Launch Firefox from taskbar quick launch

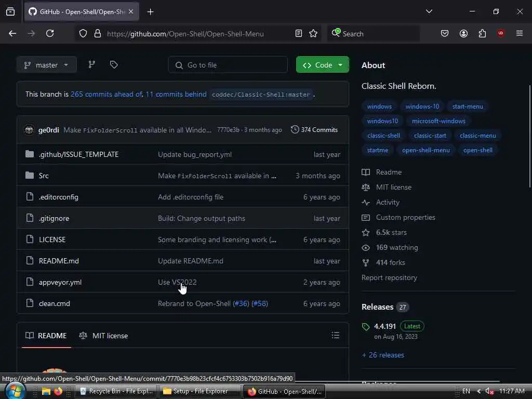click(x=58, y=391)
